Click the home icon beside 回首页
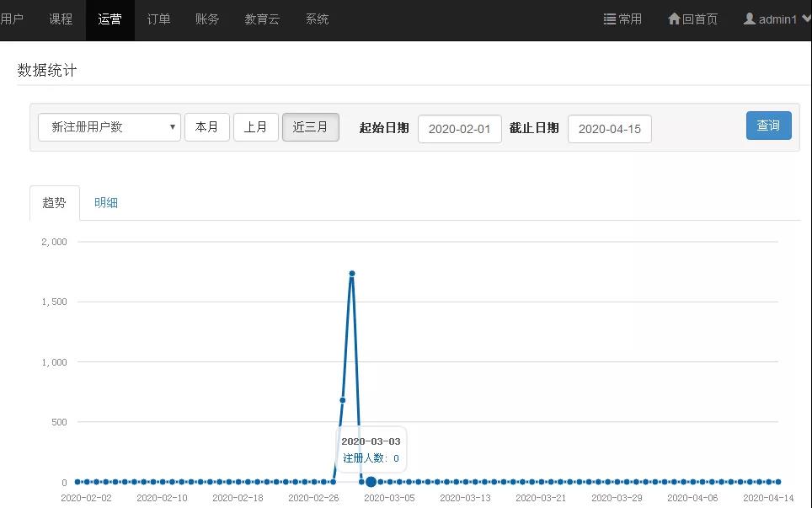The image size is (812, 508). 674,19
